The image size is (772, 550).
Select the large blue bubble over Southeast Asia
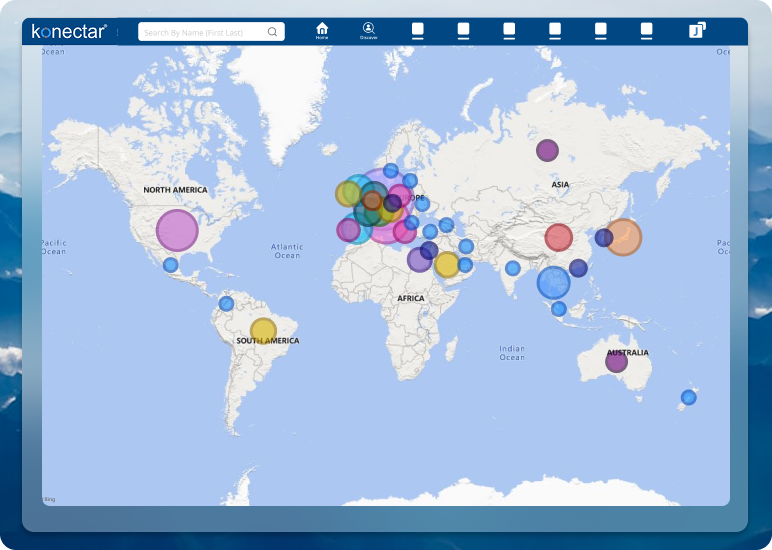coord(553,283)
